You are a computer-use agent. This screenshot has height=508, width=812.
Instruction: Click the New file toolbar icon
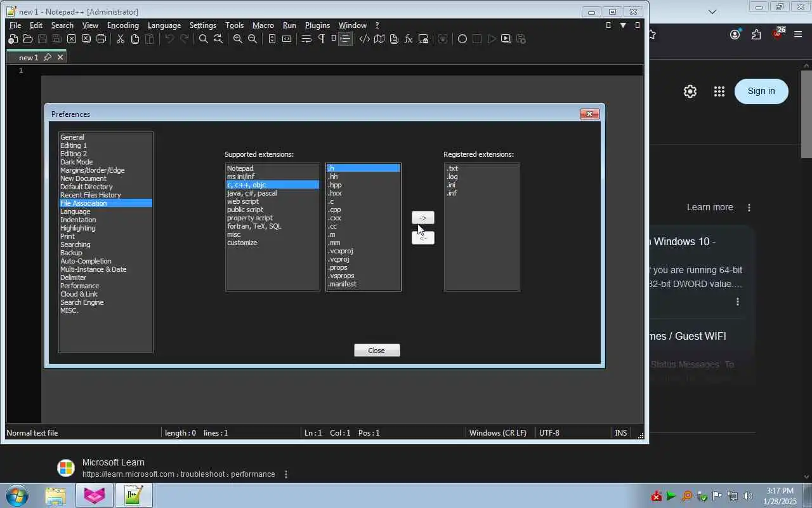coord(13,39)
